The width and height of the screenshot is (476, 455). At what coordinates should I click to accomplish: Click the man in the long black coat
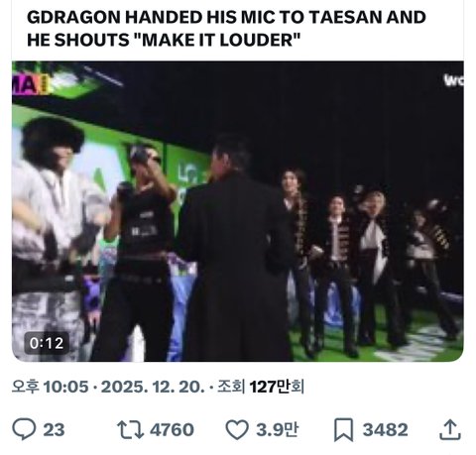coord(236,248)
